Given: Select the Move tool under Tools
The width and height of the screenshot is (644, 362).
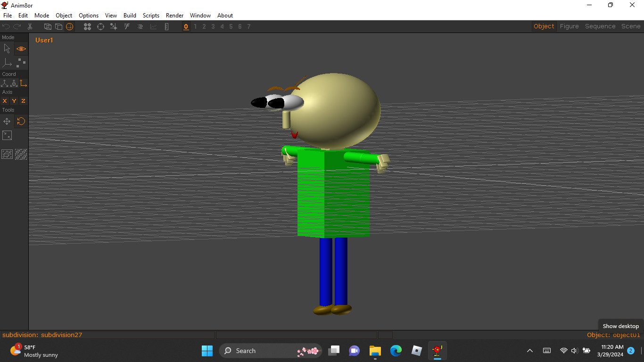Looking at the screenshot, I should (7, 121).
